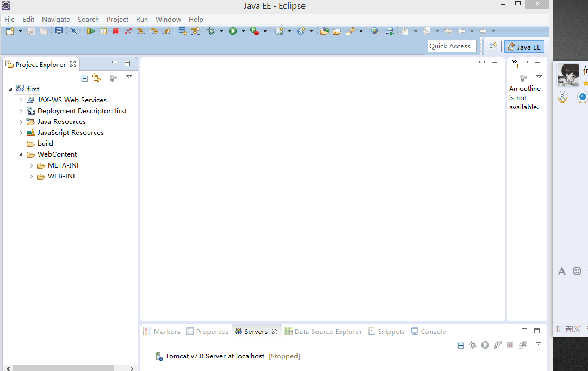Open Project Explorer View Menu triangle
588x371 pixels.
[128, 77]
